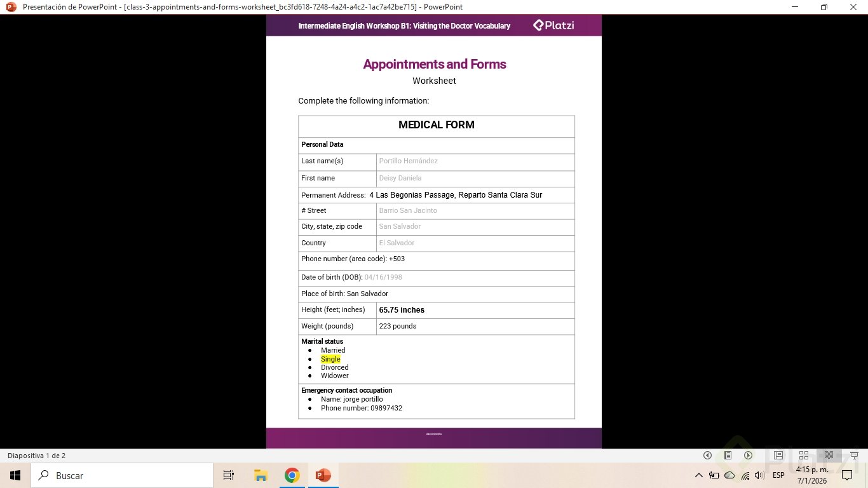Click the 'Personal Data' row
This screenshot has width=868, height=488.
(437, 145)
